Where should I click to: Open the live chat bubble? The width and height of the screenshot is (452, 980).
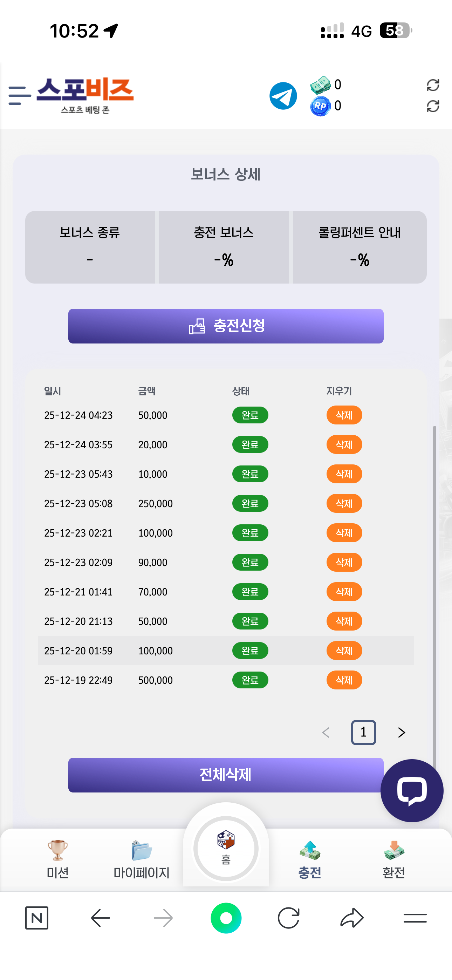[412, 790]
